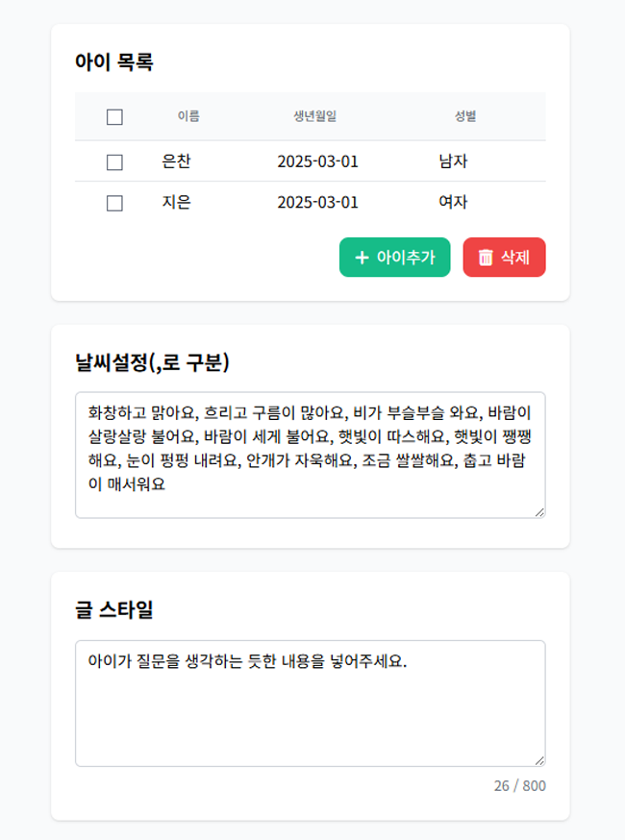625x840 pixels.
Task: Click the 26 / 800 character counter
Action: (518, 786)
